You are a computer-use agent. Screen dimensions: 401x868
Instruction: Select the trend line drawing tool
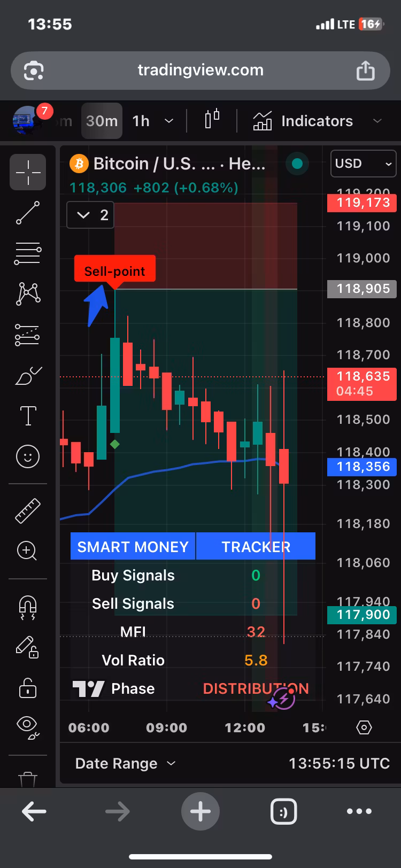point(28,213)
